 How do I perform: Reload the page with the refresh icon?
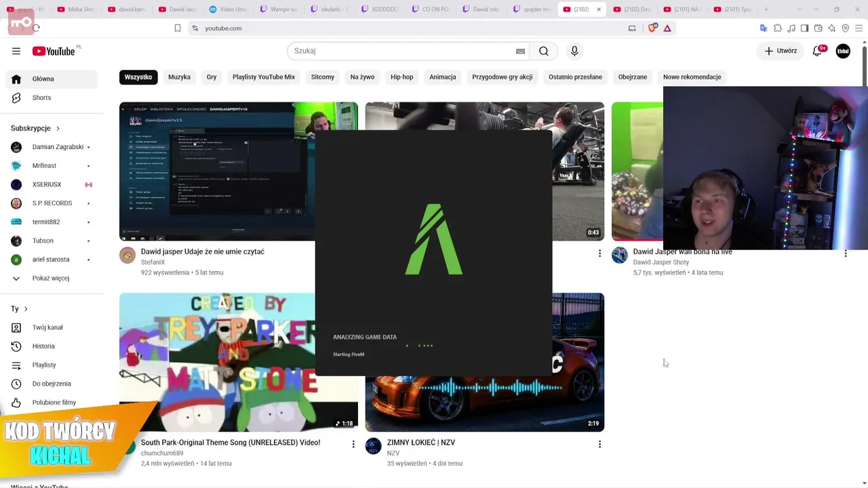(36, 28)
